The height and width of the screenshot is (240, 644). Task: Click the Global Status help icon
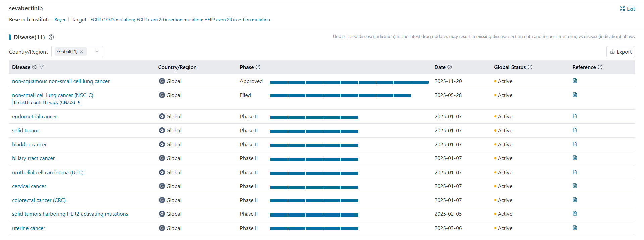pyautogui.click(x=530, y=67)
